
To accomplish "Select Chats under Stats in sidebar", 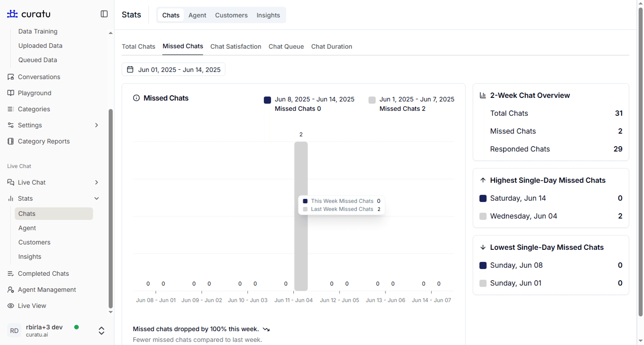I will click(x=54, y=214).
